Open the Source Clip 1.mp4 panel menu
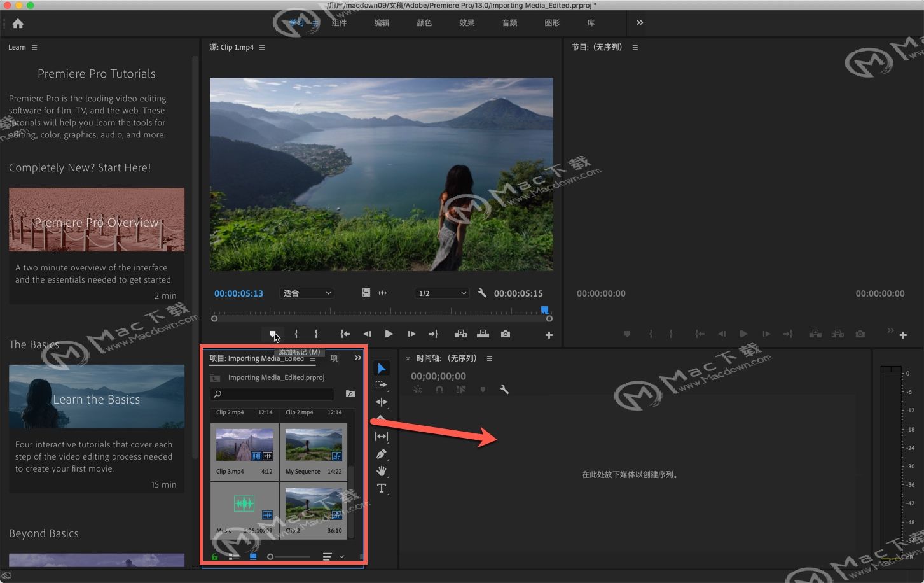924x583 pixels. click(x=262, y=48)
